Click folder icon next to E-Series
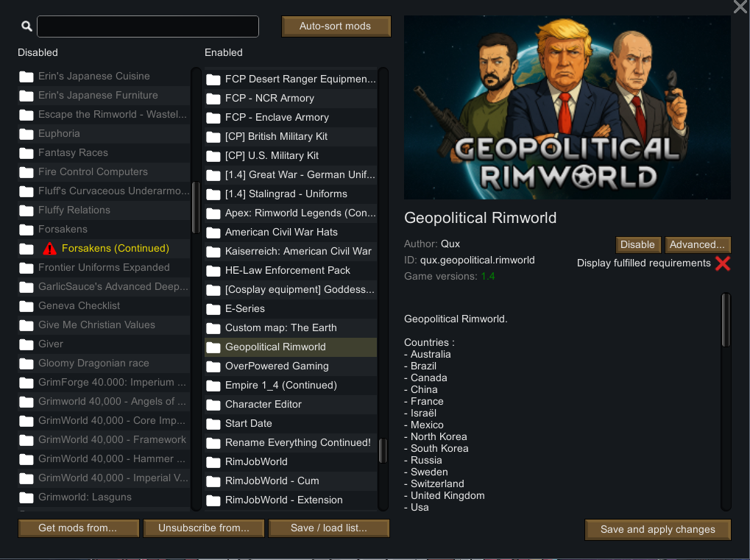The height and width of the screenshot is (560, 750). point(213,309)
